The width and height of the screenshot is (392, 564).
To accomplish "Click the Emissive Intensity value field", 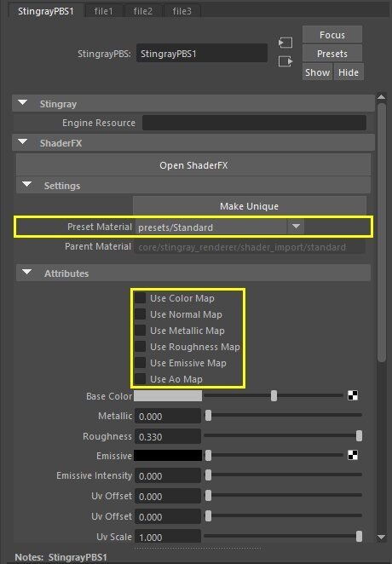I will click(x=168, y=475).
